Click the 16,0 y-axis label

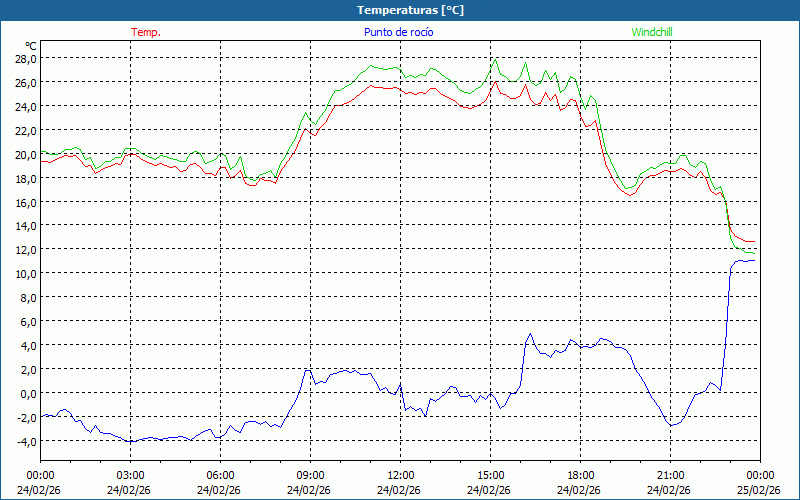[x=25, y=202]
